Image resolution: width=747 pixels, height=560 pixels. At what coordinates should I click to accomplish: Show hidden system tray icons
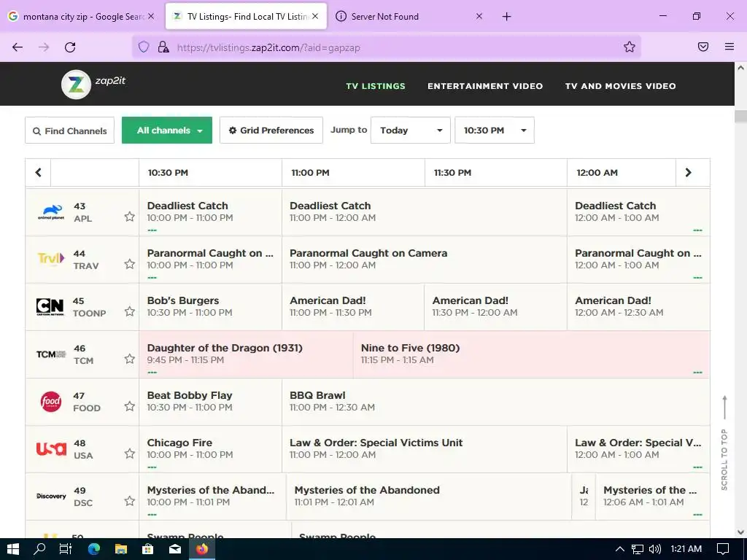pos(620,549)
